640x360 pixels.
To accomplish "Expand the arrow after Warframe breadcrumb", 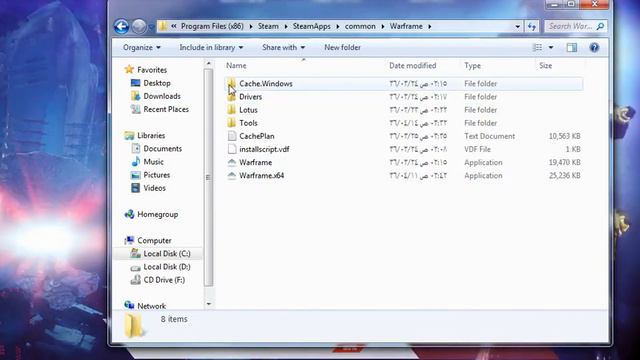I will click(429, 27).
